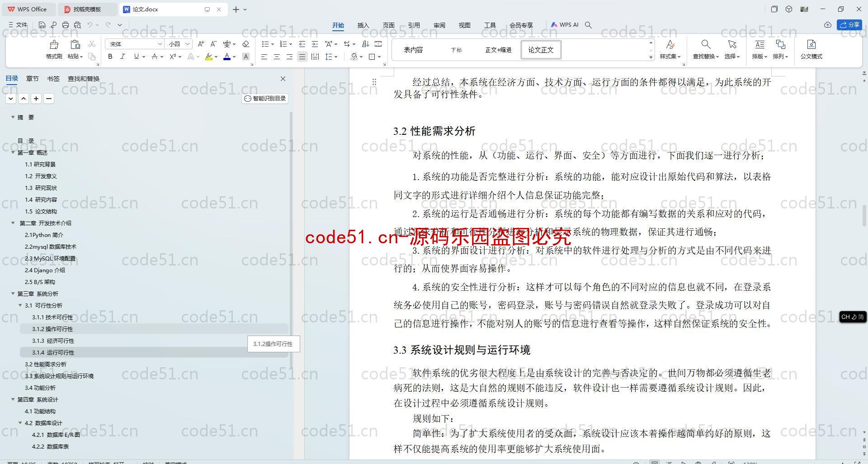The width and height of the screenshot is (868, 464).
Task: Open the 文件 menu
Action: tap(18, 25)
